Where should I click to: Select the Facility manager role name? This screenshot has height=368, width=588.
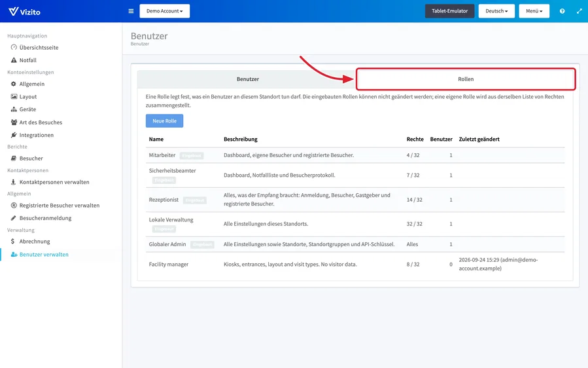pos(168,264)
